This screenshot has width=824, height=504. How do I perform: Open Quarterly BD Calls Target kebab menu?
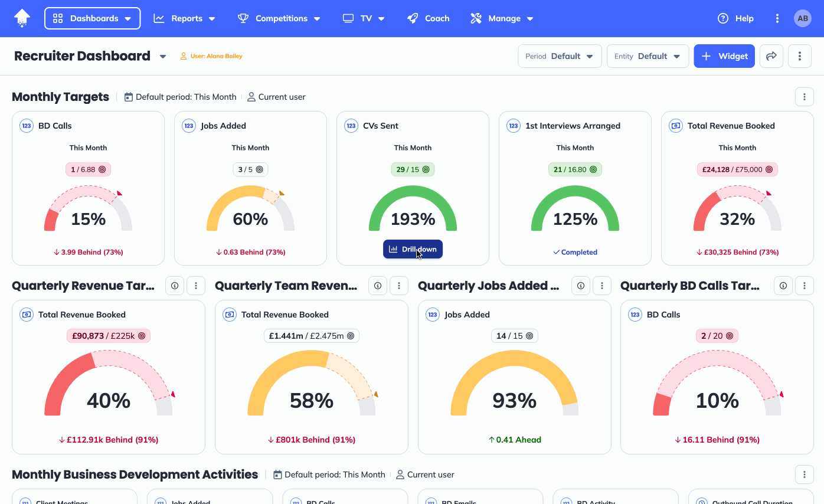point(804,286)
